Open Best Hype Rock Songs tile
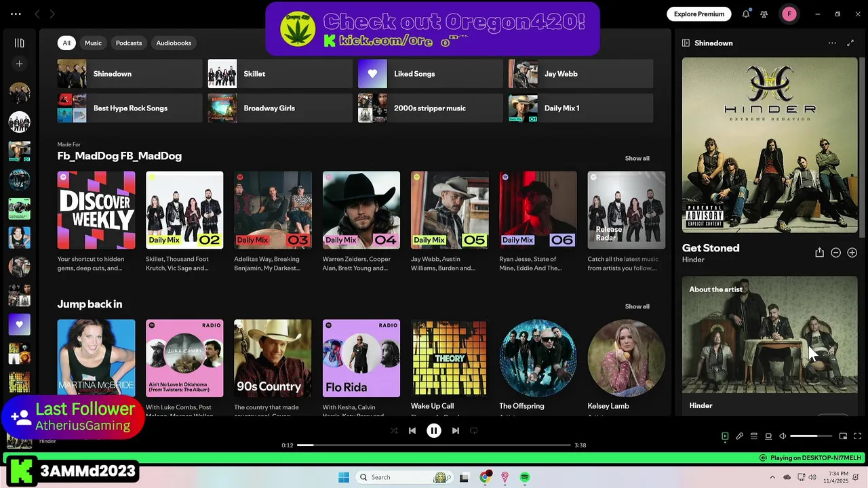Viewport: 868px width, 488px height. coord(130,108)
